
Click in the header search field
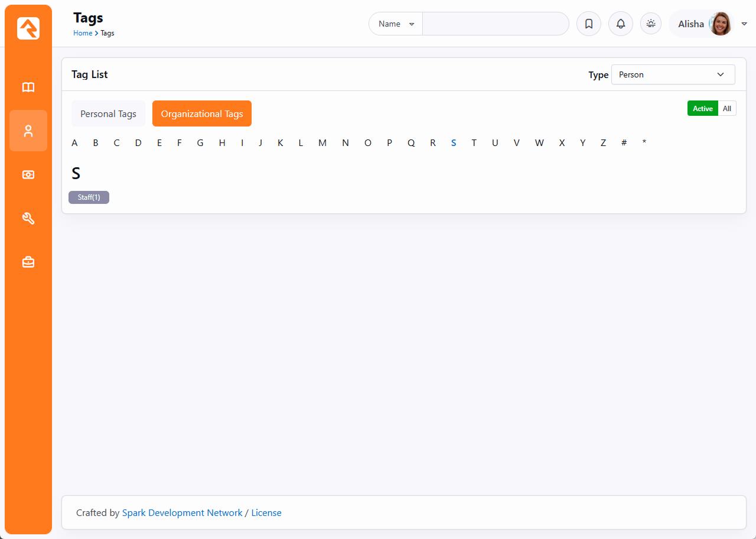(495, 24)
